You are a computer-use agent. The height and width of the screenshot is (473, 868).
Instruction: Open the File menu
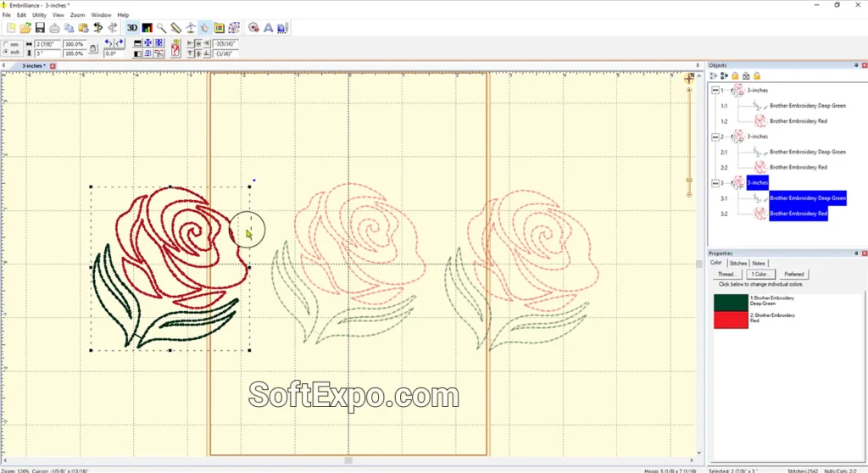(x=7, y=15)
